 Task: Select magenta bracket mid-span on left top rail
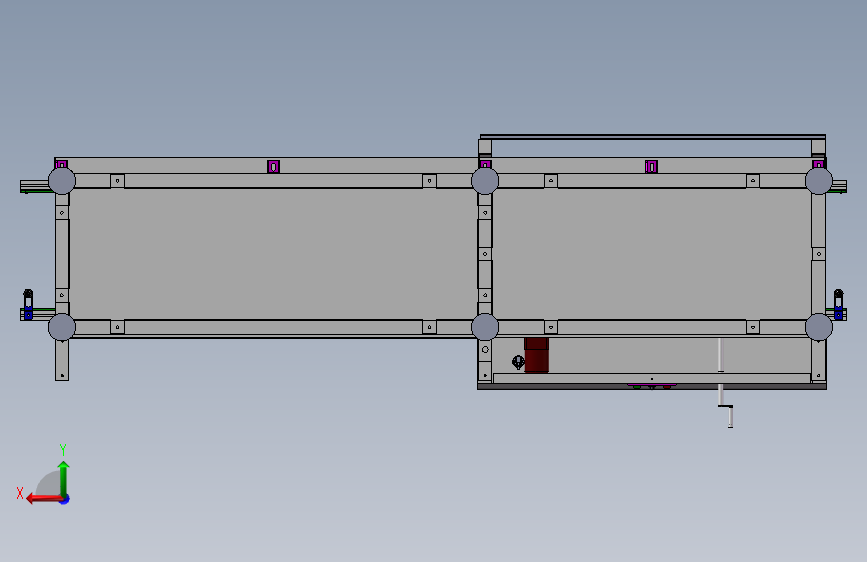[x=273, y=166]
